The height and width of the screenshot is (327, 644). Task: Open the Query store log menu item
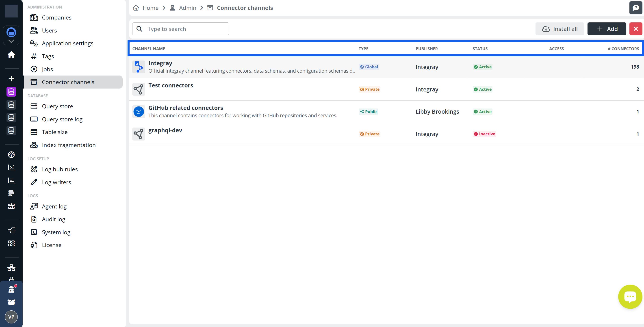pyautogui.click(x=62, y=119)
